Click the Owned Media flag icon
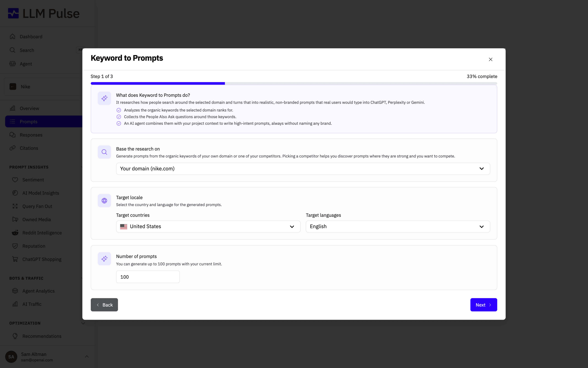 click(x=15, y=220)
